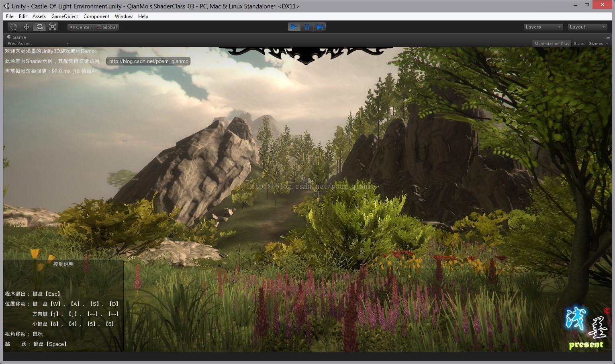Image resolution: width=615 pixels, height=364 pixels.
Task: Toggle the Stats overlay
Action: pos(579,44)
